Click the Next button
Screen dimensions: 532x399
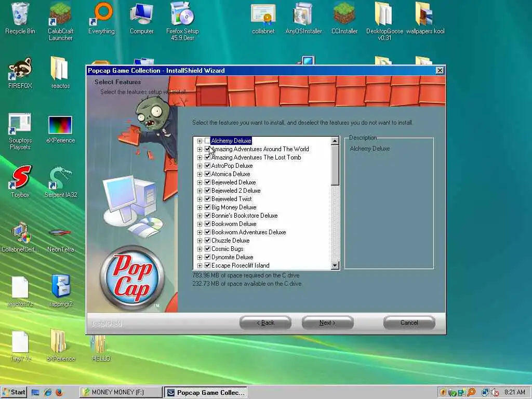coord(327,323)
